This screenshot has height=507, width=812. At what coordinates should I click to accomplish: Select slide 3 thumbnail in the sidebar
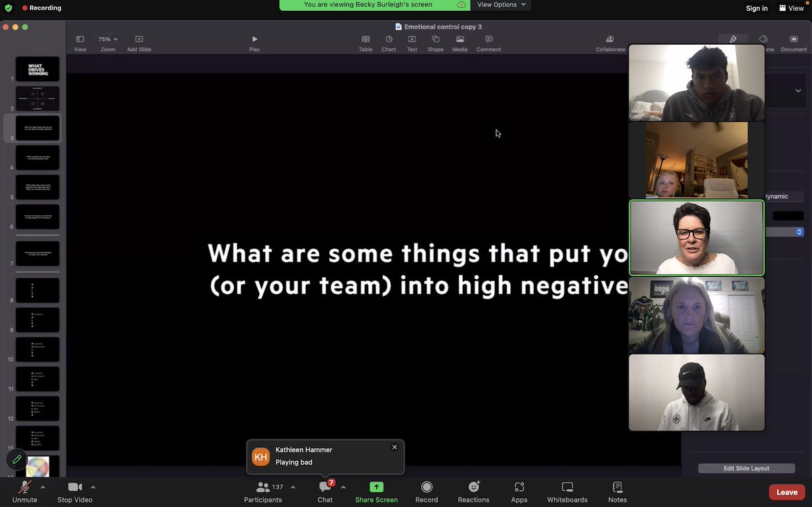(37, 127)
